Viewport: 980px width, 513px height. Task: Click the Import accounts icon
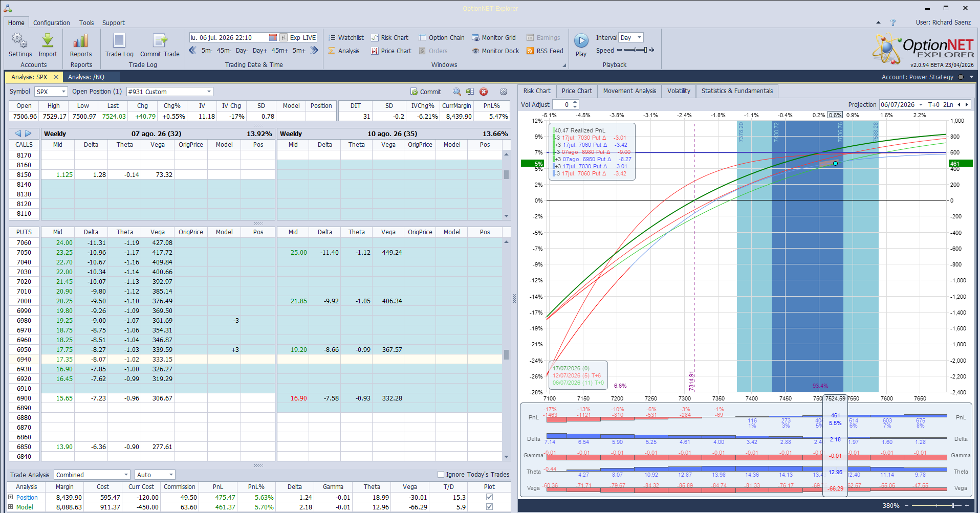pyautogui.click(x=48, y=41)
